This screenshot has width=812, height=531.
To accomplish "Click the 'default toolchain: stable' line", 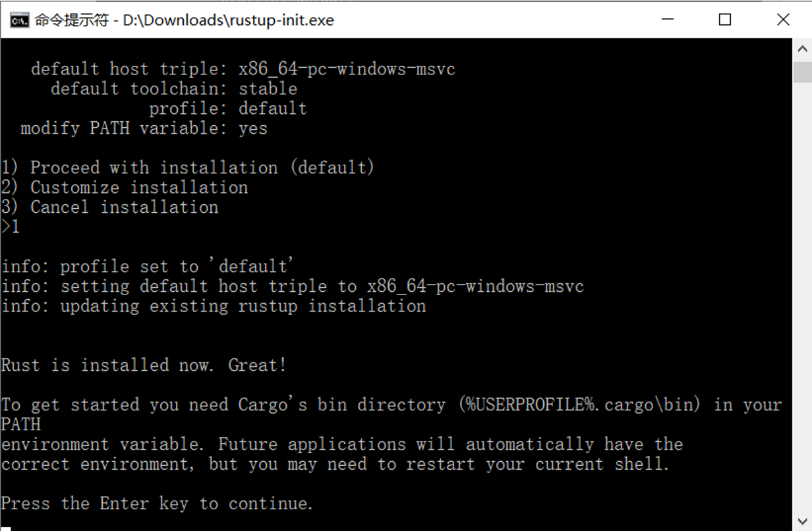I will 174,89.
